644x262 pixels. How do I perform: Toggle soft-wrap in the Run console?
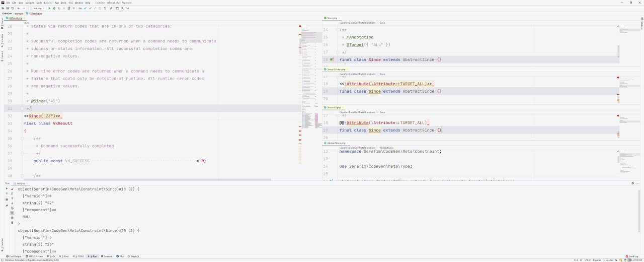tap(12, 208)
